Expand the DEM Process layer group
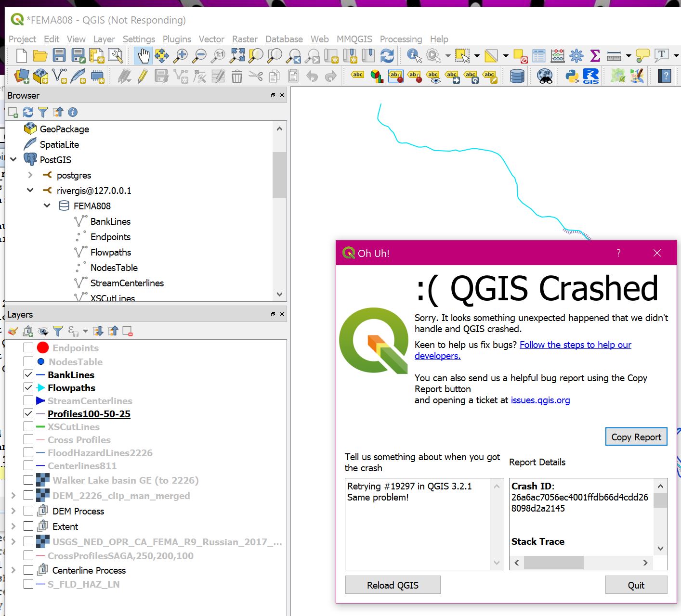Screen dimensions: 681x616 pos(13,511)
